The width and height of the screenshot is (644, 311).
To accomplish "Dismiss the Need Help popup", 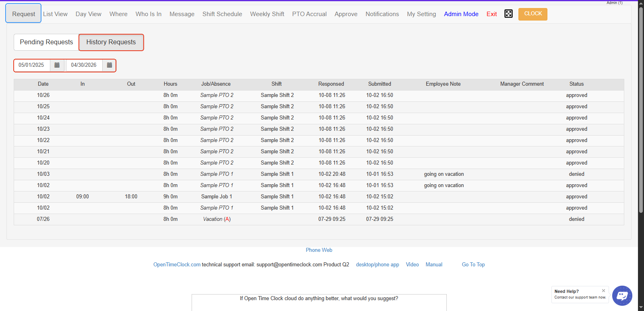I will (x=603, y=290).
